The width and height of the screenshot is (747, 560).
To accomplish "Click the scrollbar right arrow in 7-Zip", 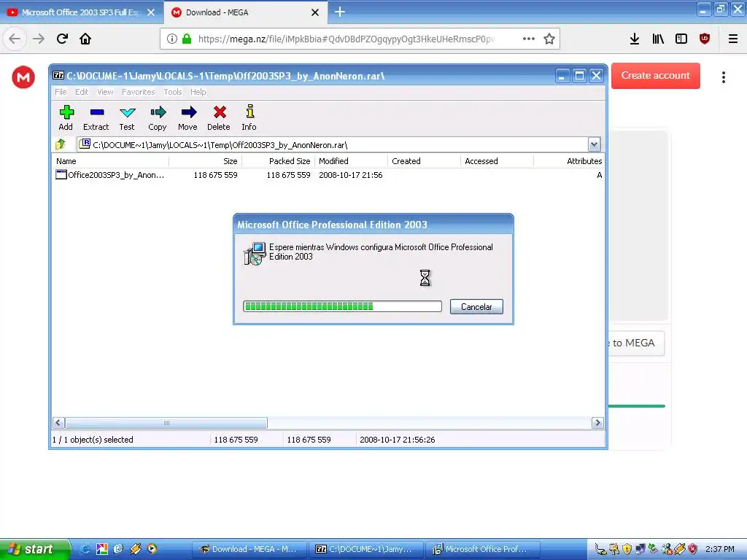I will pyautogui.click(x=597, y=423).
